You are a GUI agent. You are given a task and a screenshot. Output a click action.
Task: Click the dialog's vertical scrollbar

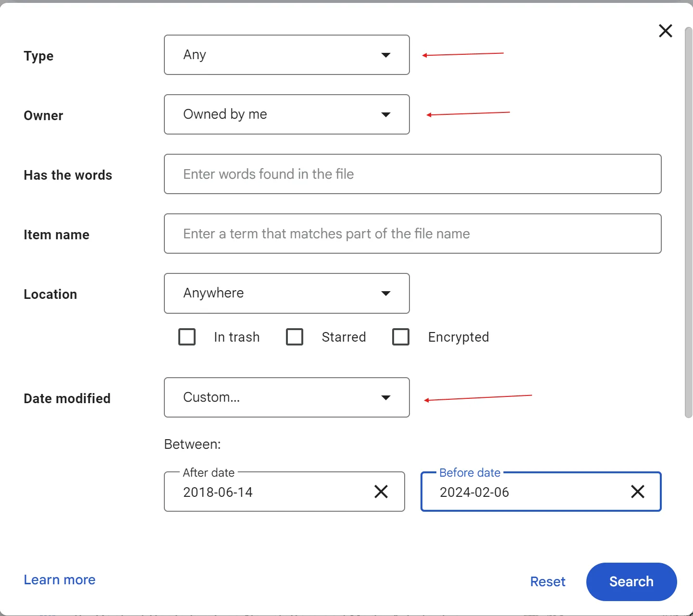coord(689,223)
